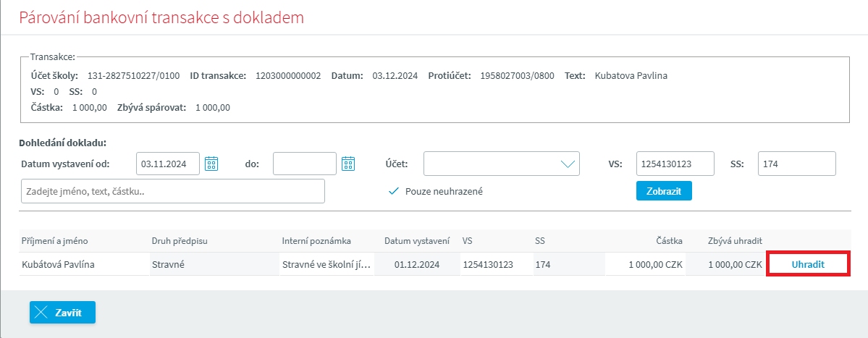Toggle 'Pouze neuhrazené' checkbox
Image resolution: width=868 pixels, height=338 pixels.
point(394,191)
